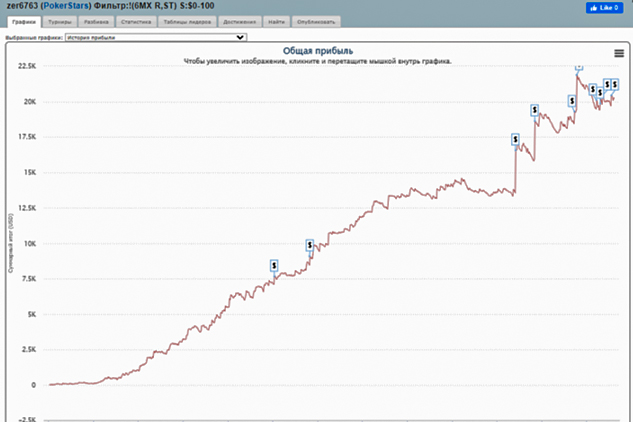
Task: Open the chart hamburger menu
Action: 619,53
